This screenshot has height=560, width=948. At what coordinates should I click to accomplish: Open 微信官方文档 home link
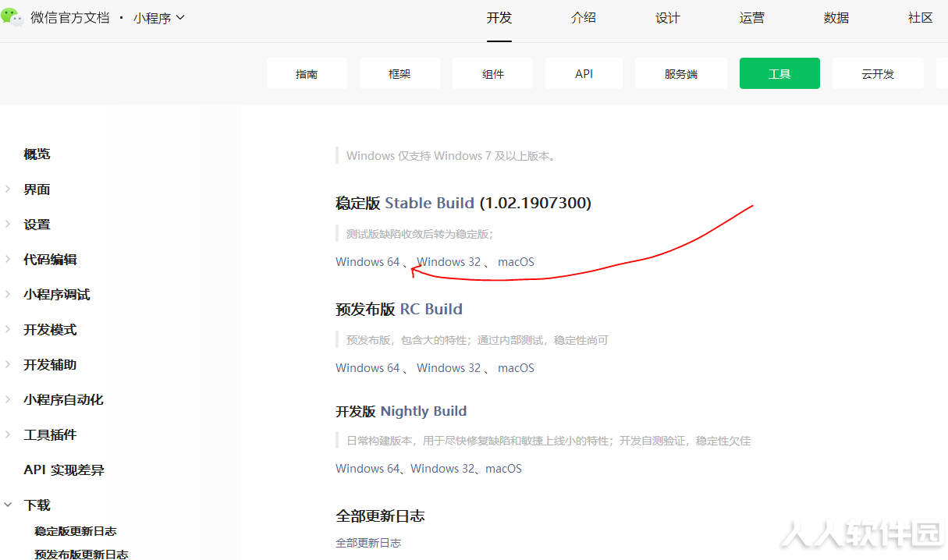[69, 17]
